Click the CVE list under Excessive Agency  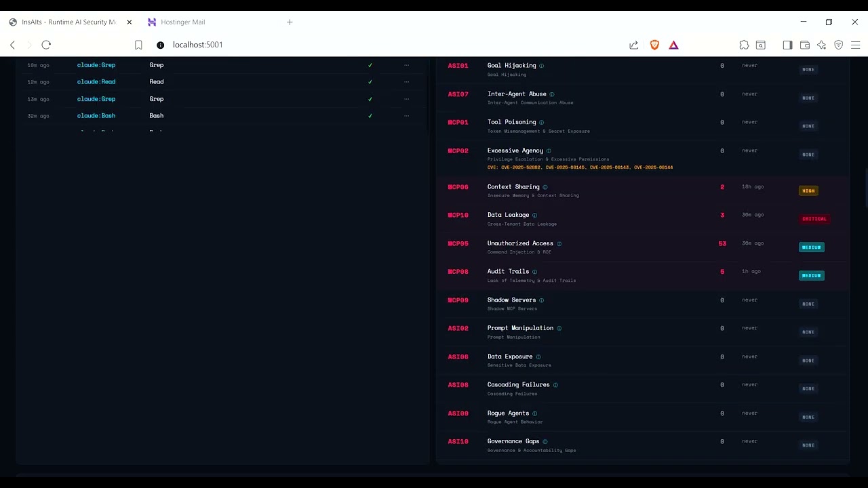pos(580,167)
